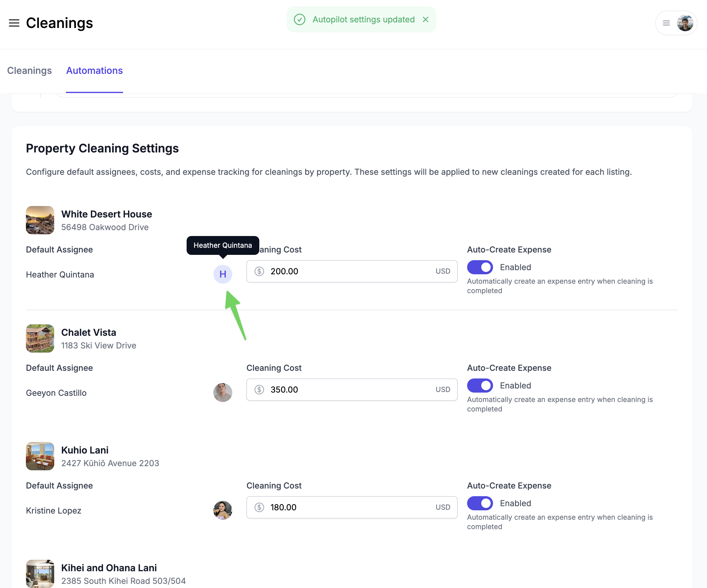Open the Geeyon Castillo default assignee selector

pos(56,393)
